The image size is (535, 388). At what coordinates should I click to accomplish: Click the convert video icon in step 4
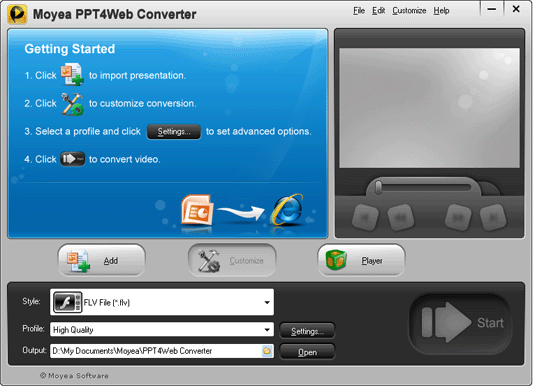tap(72, 159)
